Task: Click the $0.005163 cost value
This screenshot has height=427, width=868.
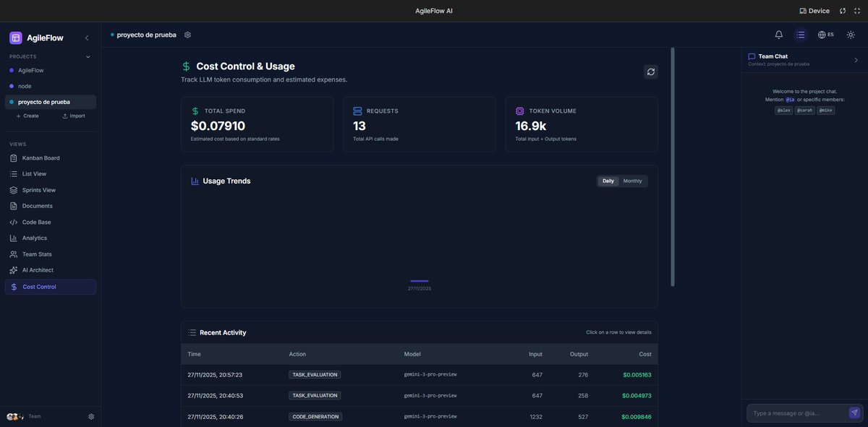Action: [x=637, y=375]
